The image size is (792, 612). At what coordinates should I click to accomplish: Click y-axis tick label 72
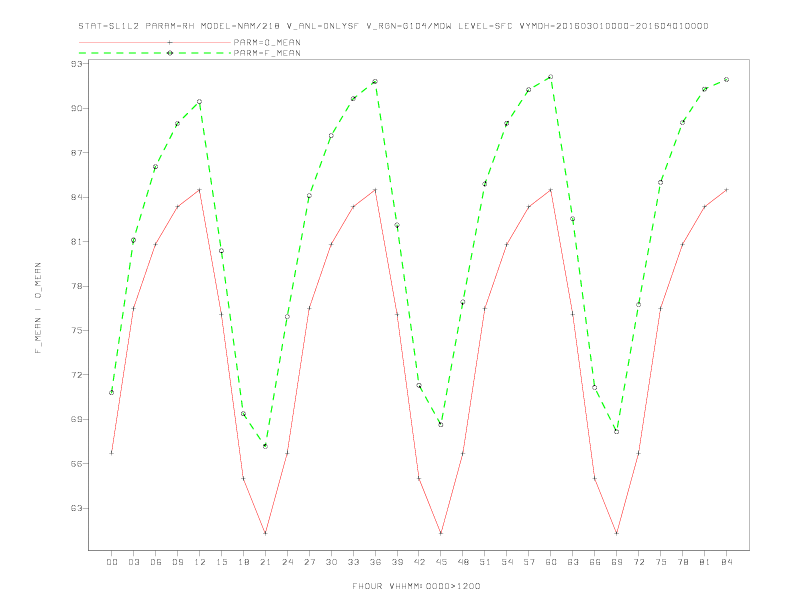77,375
